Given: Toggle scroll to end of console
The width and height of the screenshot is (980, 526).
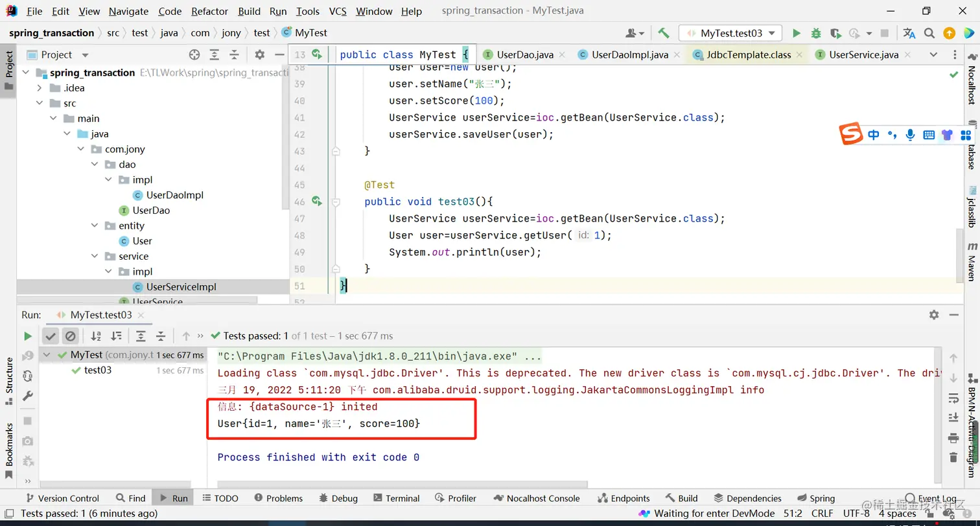Looking at the screenshot, I should [x=953, y=418].
